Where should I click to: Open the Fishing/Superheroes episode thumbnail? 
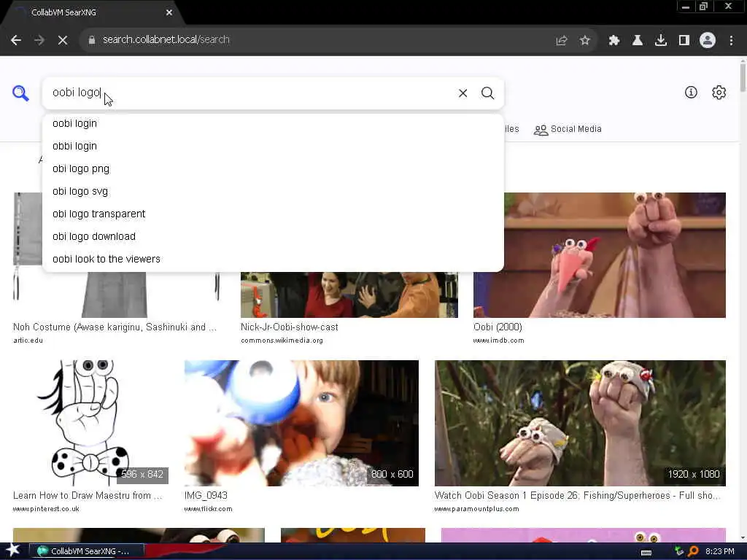click(580, 423)
